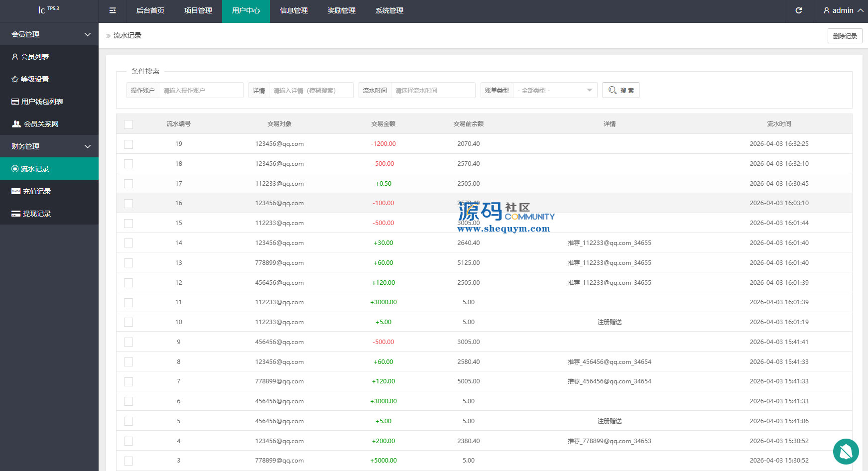The height and width of the screenshot is (471, 868).
Task: Click the 删除记录 button
Action: coord(845,36)
